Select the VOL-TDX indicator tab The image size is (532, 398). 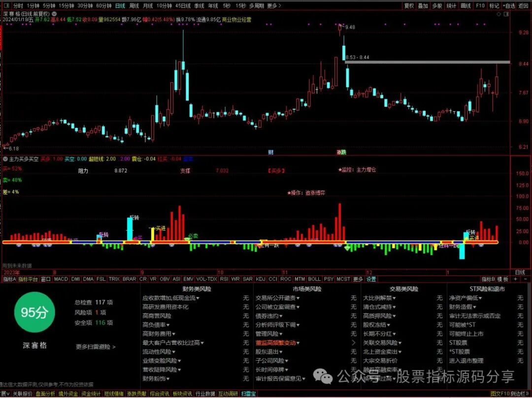click(206, 279)
